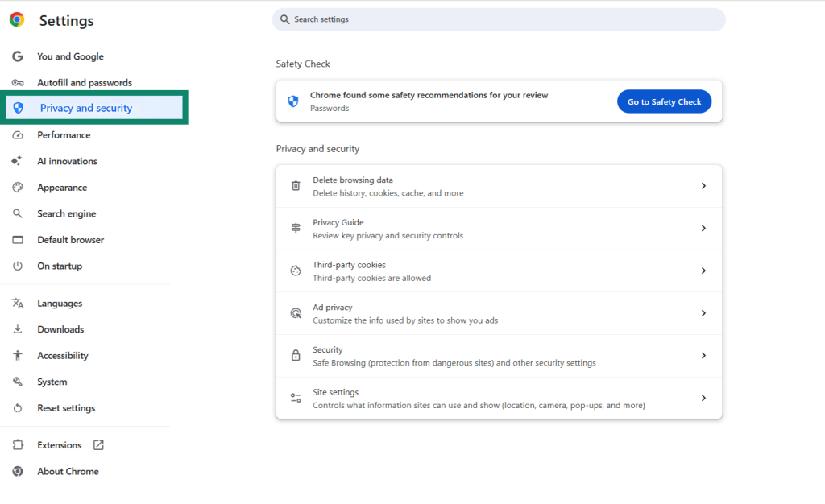The height and width of the screenshot is (504, 825).
Task: Select the Performance speedometer icon
Action: 17,134
